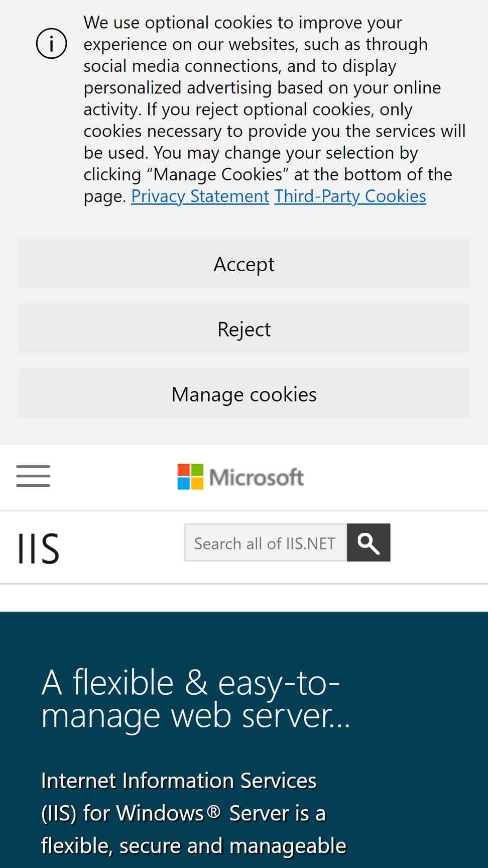Click the Microsoft four-color squares logo
This screenshot has height=868, width=488.
[190, 477]
